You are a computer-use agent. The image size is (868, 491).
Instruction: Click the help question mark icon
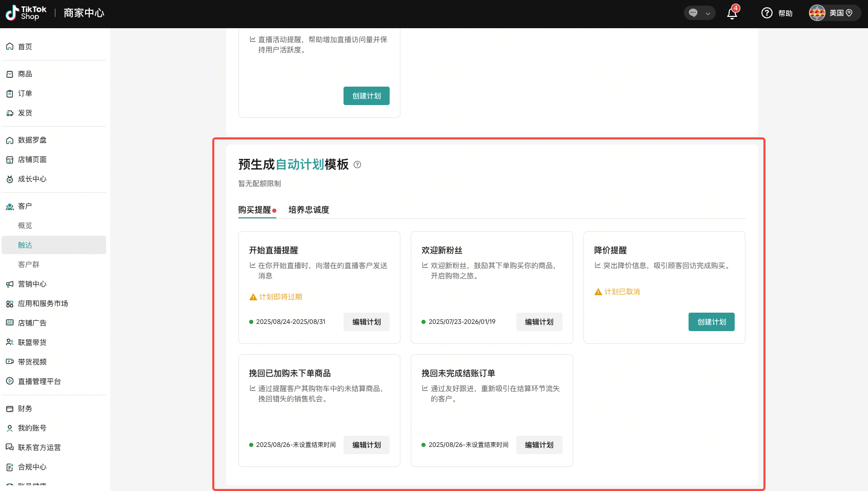pyautogui.click(x=767, y=13)
